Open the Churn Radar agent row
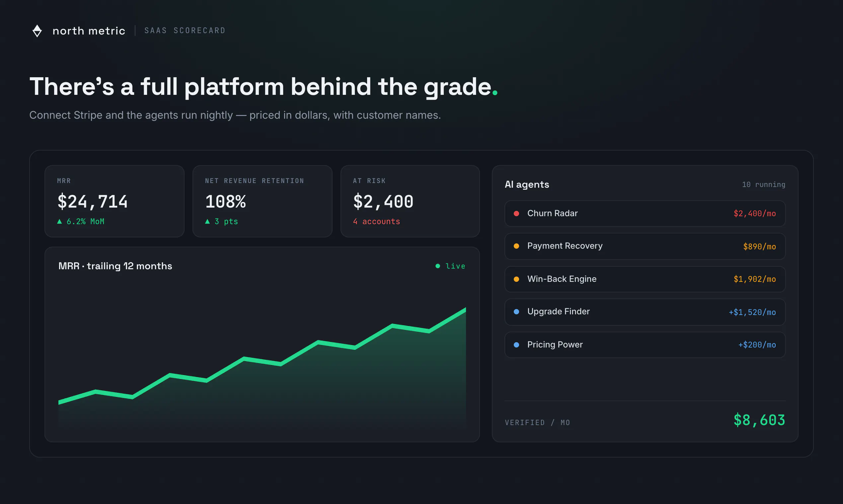Image resolution: width=843 pixels, height=504 pixels. (645, 213)
